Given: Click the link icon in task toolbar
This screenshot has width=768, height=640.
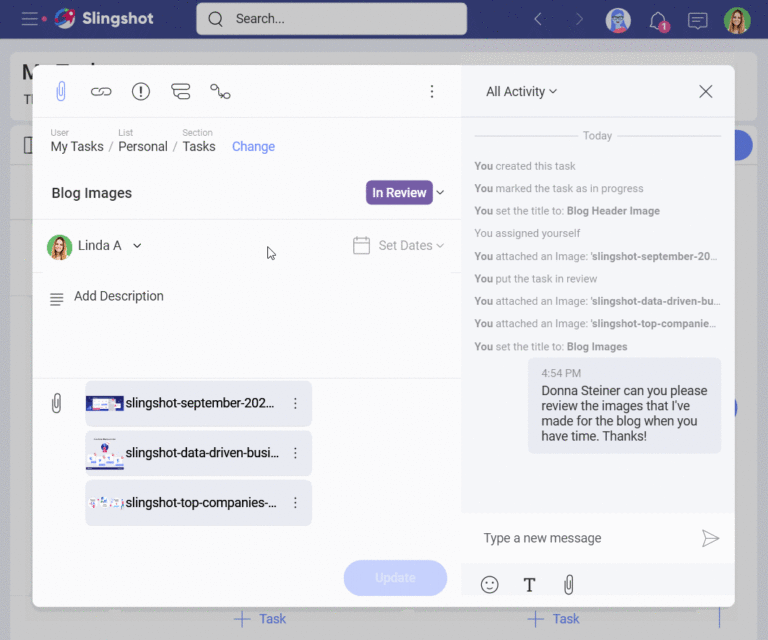Looking at the screenshot, I should click(x=101, y=92).
